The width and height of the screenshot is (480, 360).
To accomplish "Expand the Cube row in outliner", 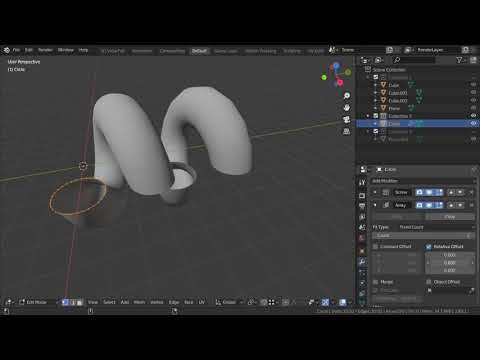I will tap(375, 85).
